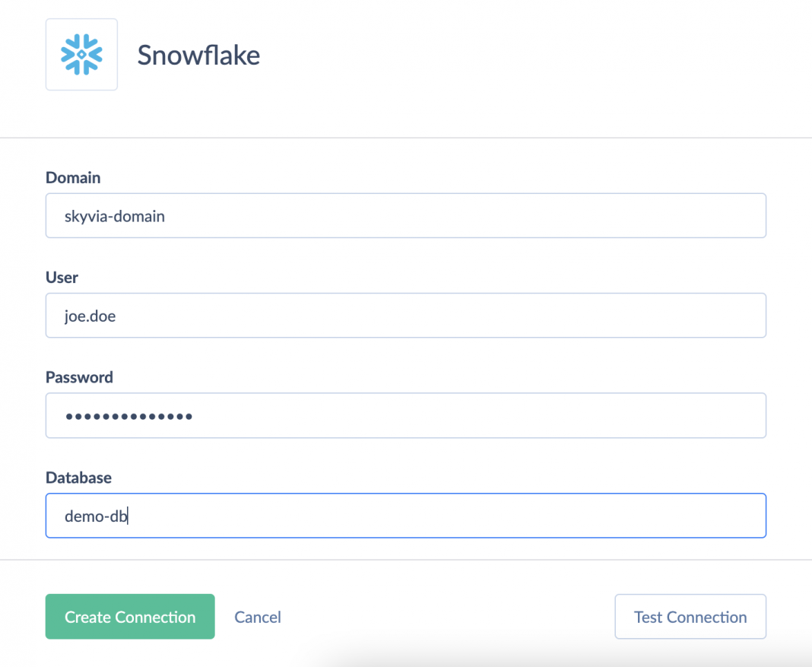Click the "skyvia-domain" text value
The width and height of the screenshot is (812, 667).
click(115, 216)
